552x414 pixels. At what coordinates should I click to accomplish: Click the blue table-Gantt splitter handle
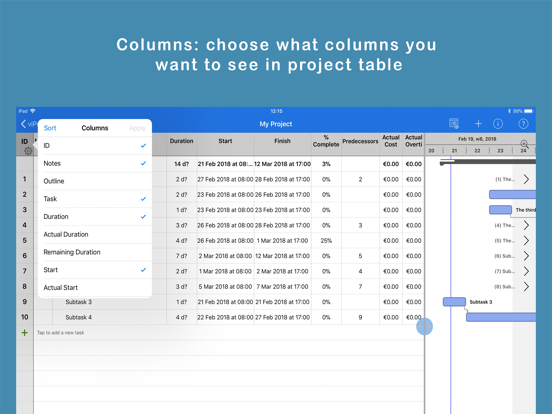click(424, 326)
